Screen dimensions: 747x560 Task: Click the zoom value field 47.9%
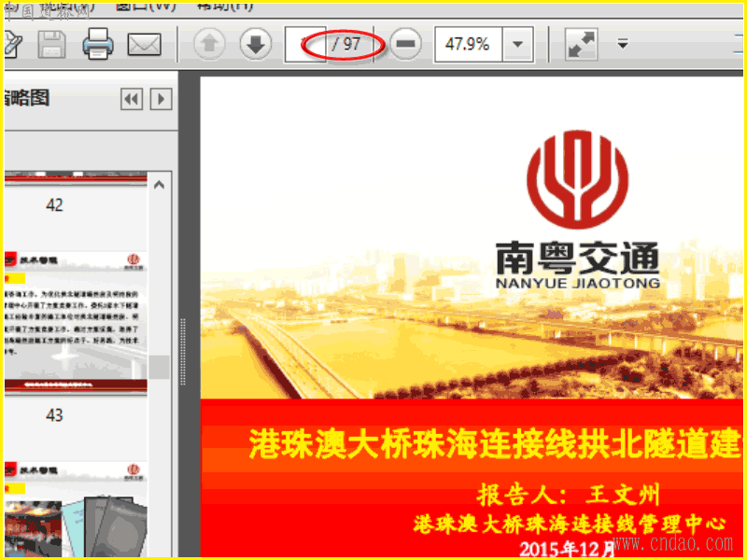(x=468, y=44)
